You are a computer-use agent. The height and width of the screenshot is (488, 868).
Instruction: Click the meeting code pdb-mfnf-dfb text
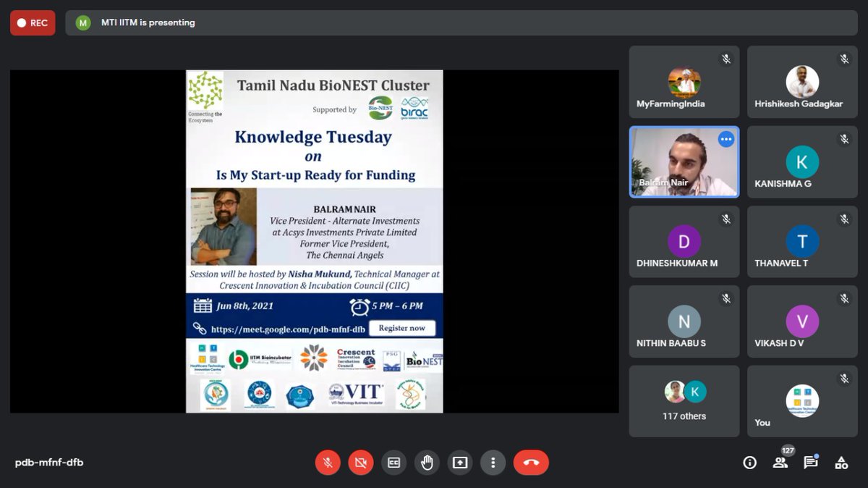tap(49, 462)
